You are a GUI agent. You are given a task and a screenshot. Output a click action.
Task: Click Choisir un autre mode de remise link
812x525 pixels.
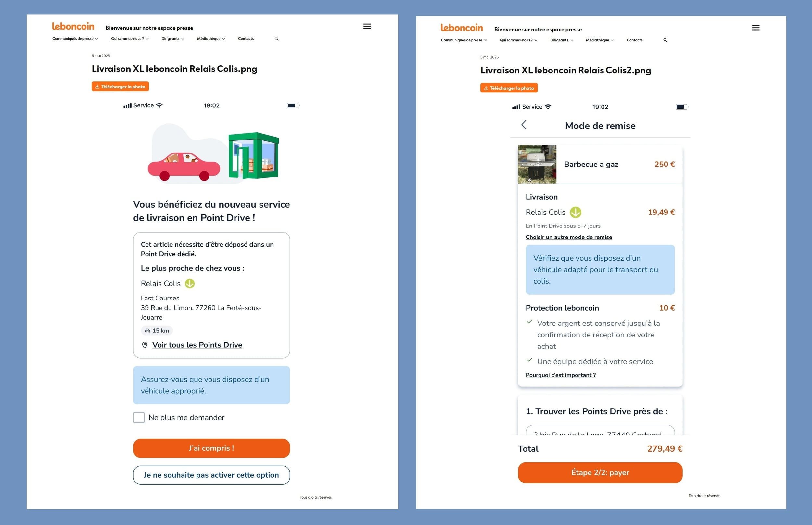pyautogui.click(x=568, y=237)
